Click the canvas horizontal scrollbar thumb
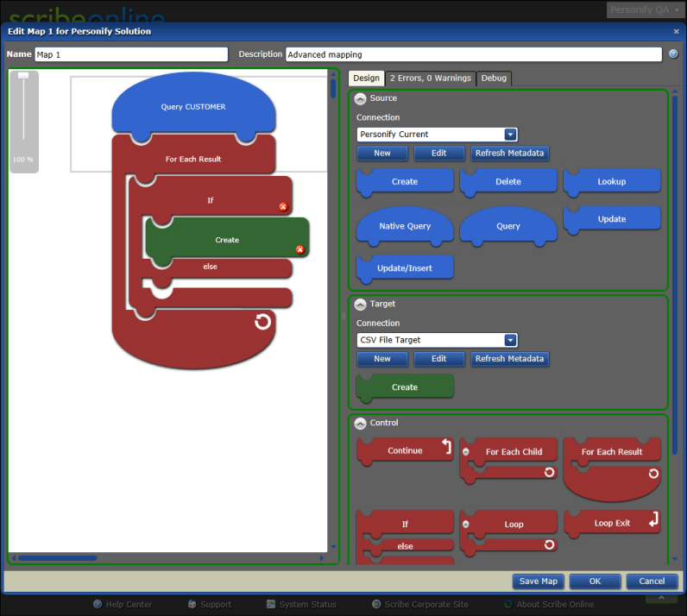687x616 pixels. point(58,558)
